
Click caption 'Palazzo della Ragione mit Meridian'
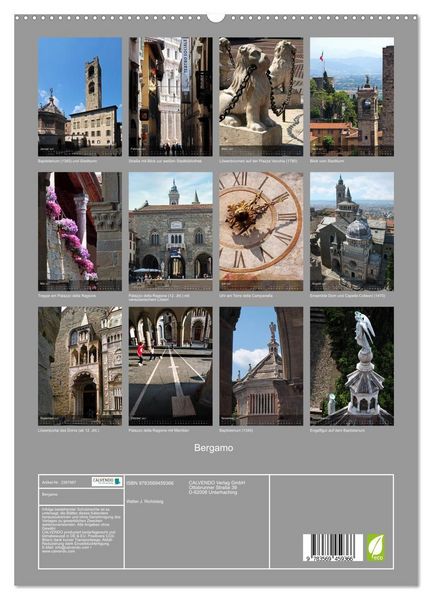pyautogui.click(x=159, y=430)
